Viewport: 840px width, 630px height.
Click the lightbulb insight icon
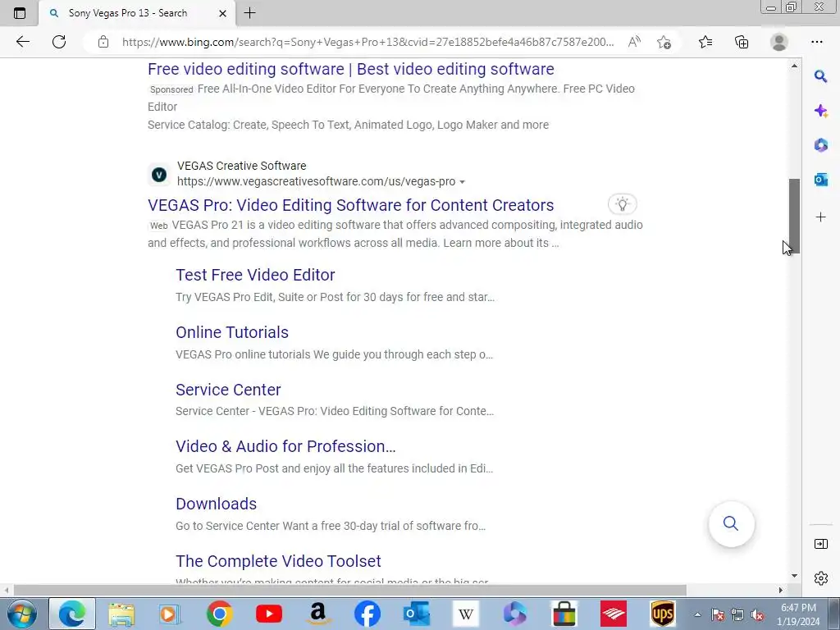[622, 204]
